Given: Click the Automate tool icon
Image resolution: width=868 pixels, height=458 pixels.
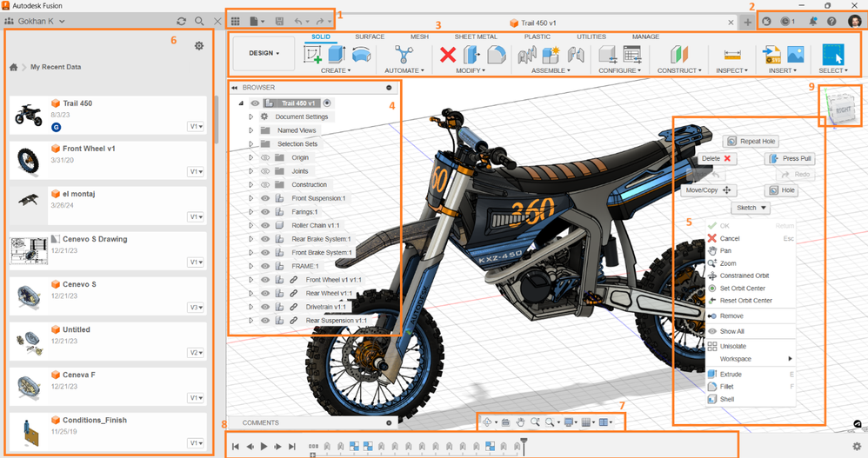Looking at the screenshot, I should click(x=404, y=55).
